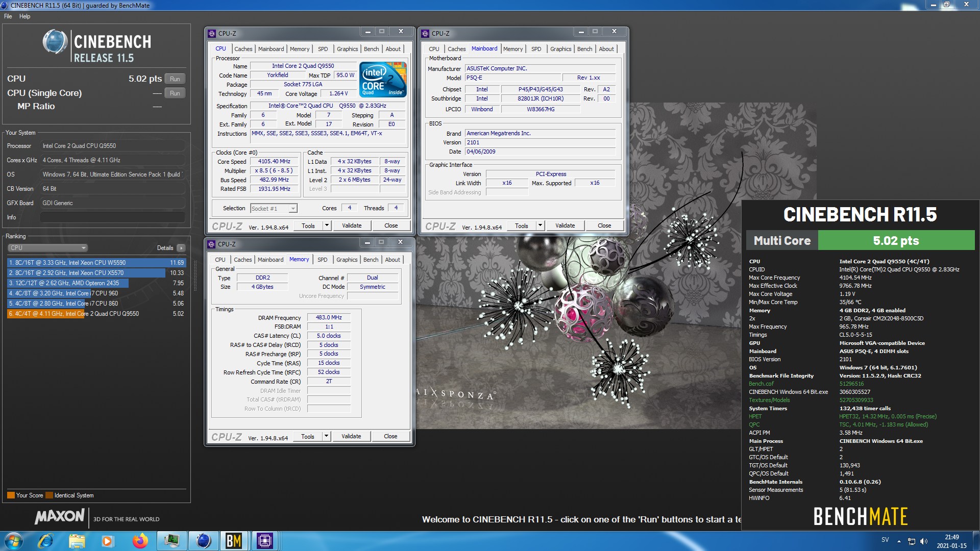980x551 pixels.
Task: Switch to CPU-Z chip taskbar icon
Action: [x=265, y=541]
